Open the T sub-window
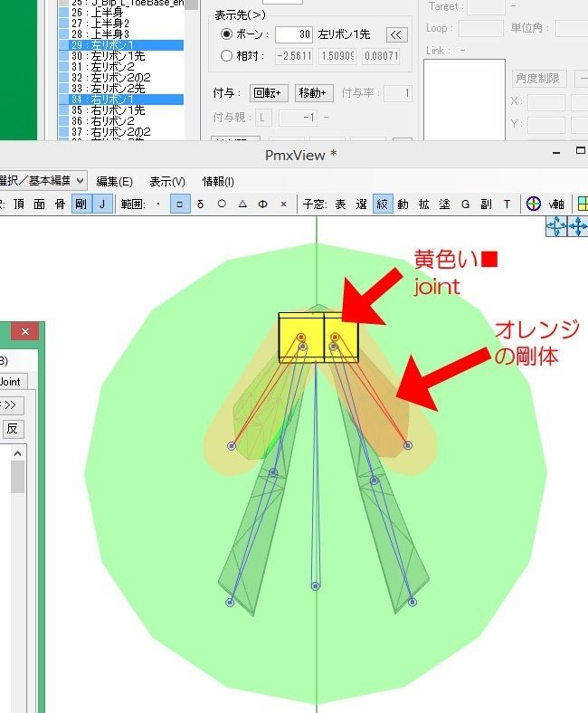This screenshot has width=588, height=713. [x=507, y=204]
